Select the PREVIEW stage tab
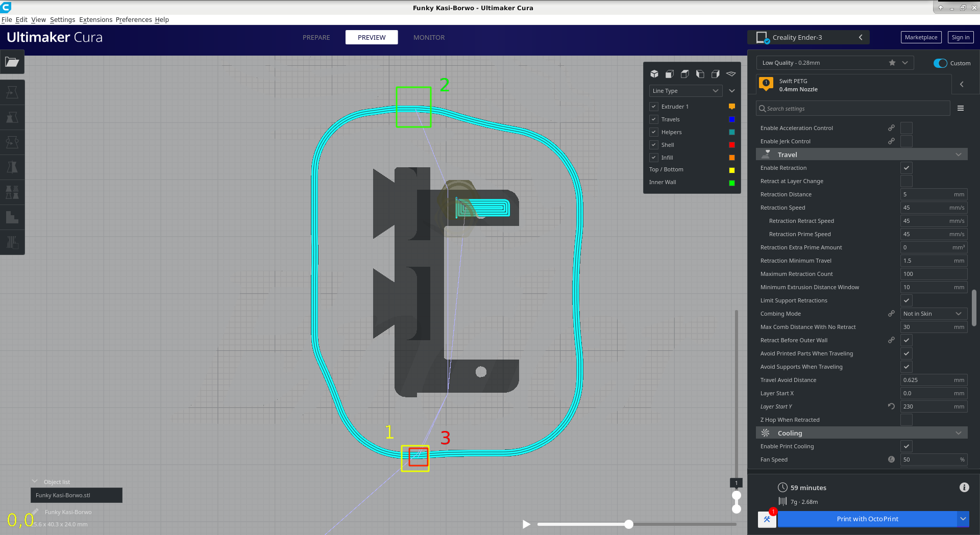 [372, 37]
